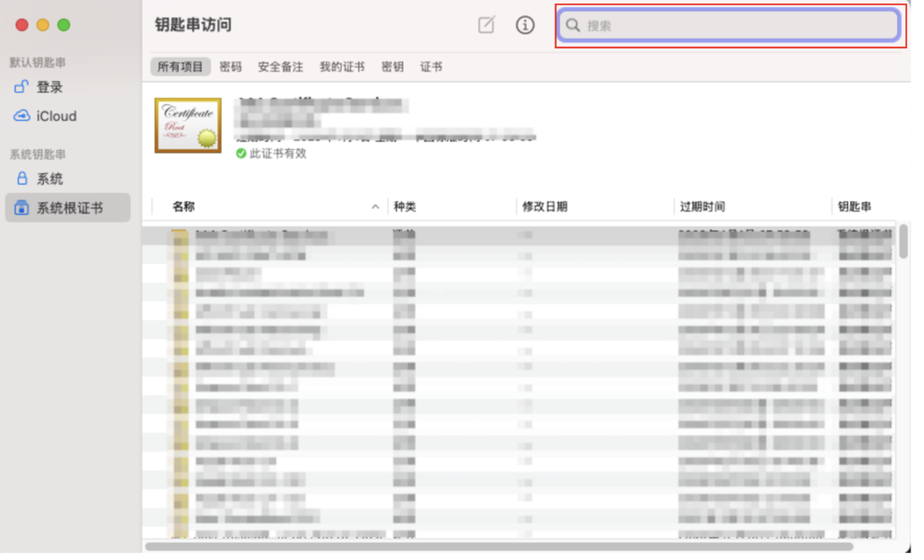Screen dimensions: 924x560
Task: Open the 安全备注 tab
Action: coord(280,67)
